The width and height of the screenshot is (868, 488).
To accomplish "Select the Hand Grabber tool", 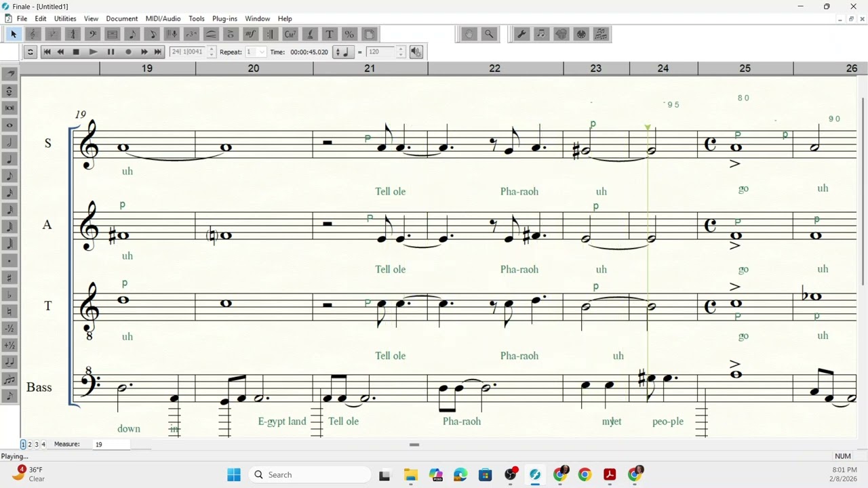I will [x=469, y=34].
